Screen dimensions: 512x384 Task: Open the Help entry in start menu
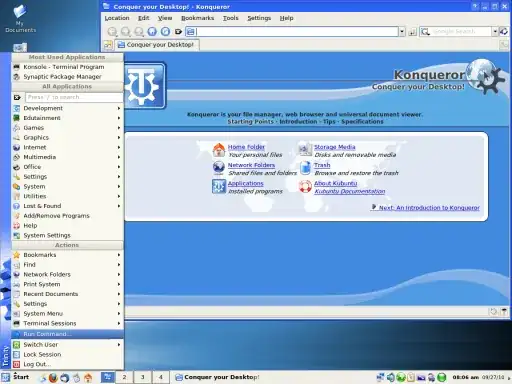pyautogui.click(x=67, y=226)
